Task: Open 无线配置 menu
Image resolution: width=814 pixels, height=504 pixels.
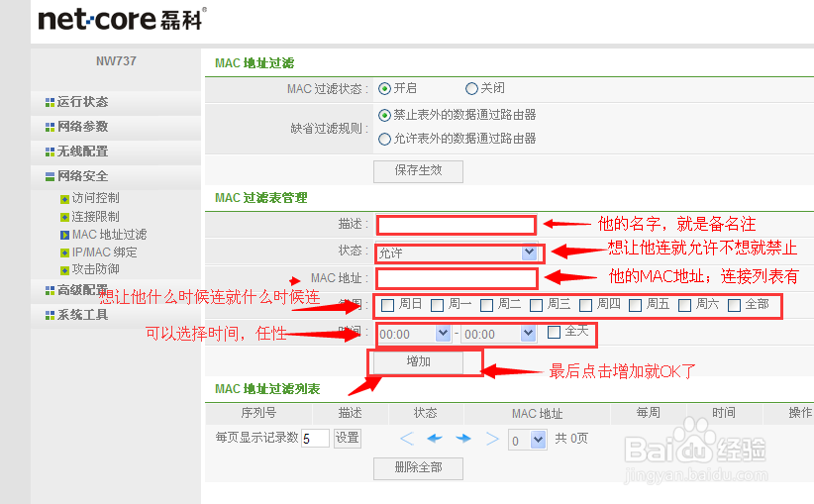Action: pos(82,152)
